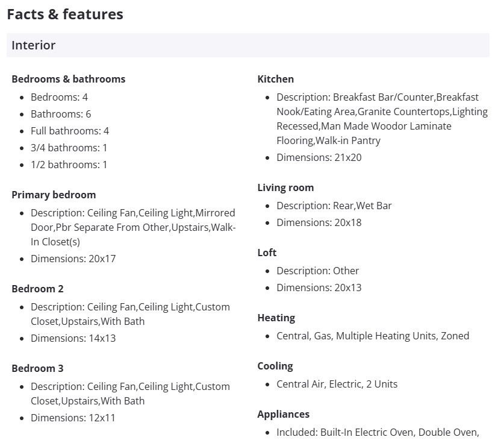
Task: Click the Bedroom 3 subheading
Action: 37,368
